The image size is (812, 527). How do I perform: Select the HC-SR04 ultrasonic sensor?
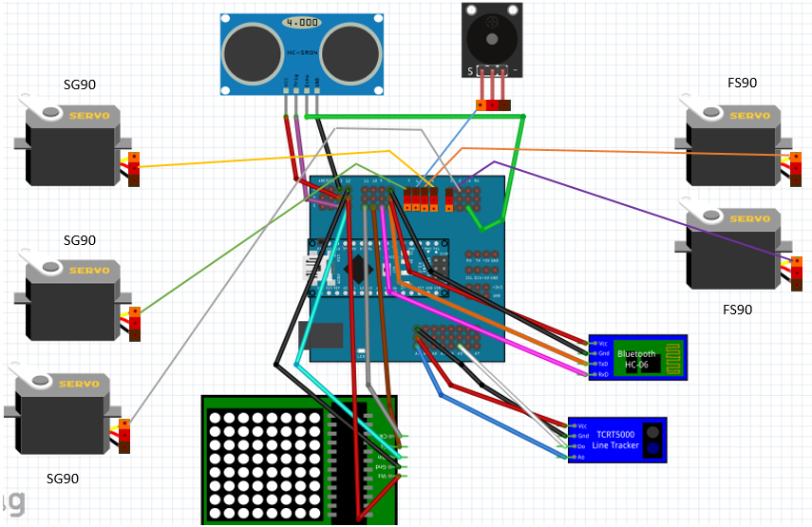click(302, 54)
